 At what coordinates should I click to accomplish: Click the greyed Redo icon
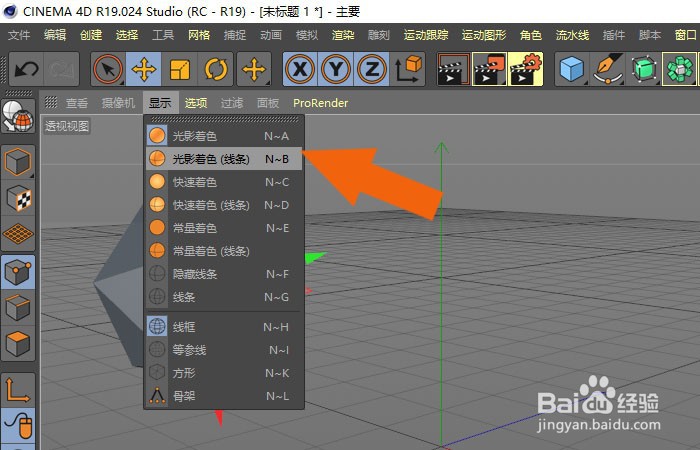tap(61, 69)
